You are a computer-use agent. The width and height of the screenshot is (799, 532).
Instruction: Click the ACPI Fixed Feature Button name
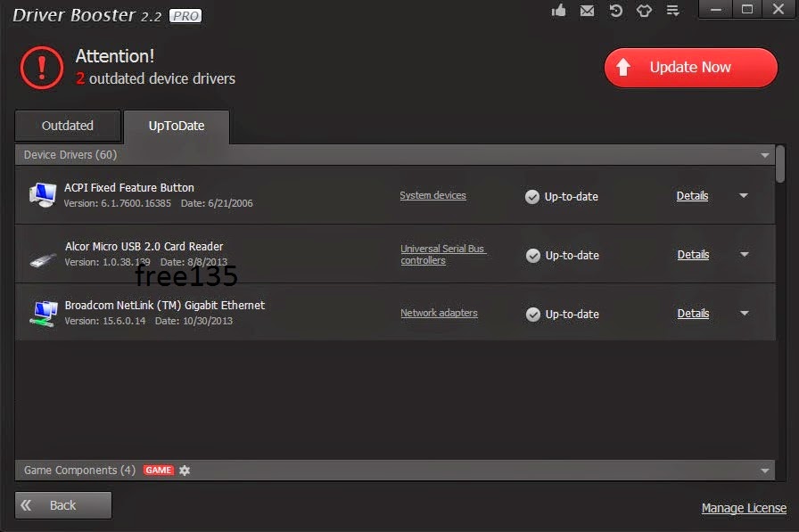point(129,188)
